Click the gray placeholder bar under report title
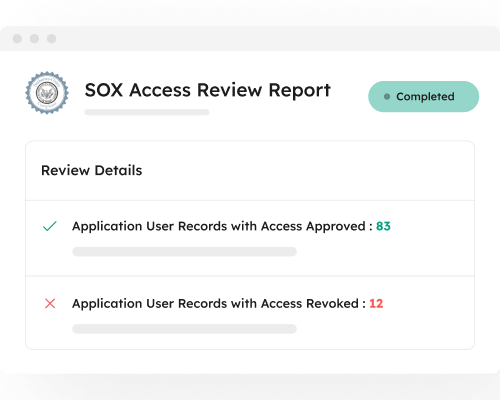500x400 pixels. 147,112
